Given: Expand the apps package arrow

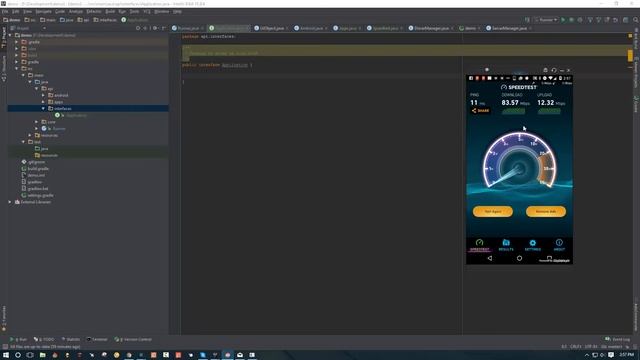Looking at the screenshot, I should 43,102.
